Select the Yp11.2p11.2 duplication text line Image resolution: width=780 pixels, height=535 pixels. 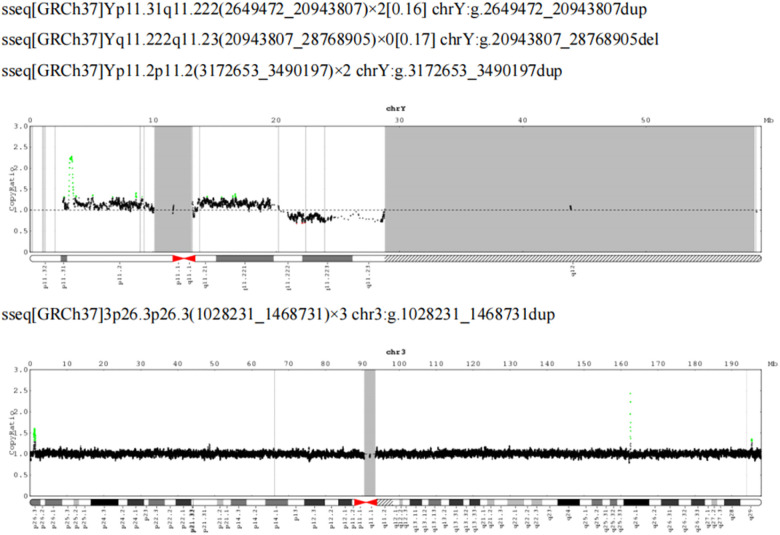(282, 71)
